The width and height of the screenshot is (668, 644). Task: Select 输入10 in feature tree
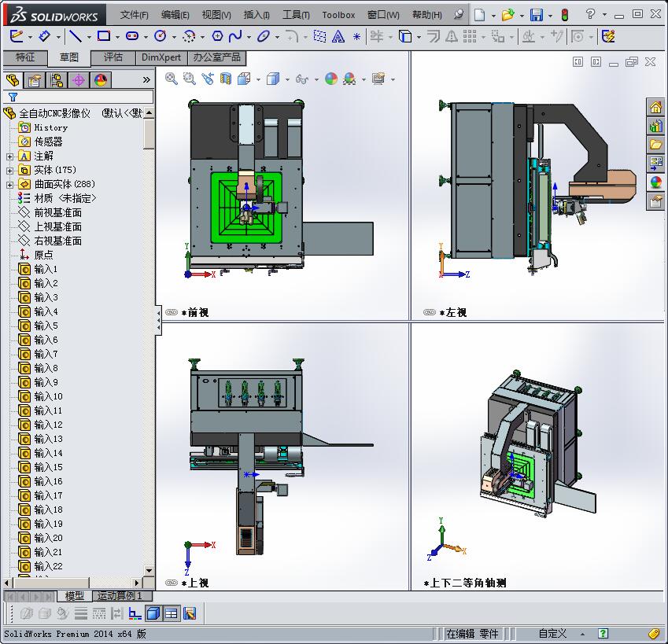coord(48,396)
